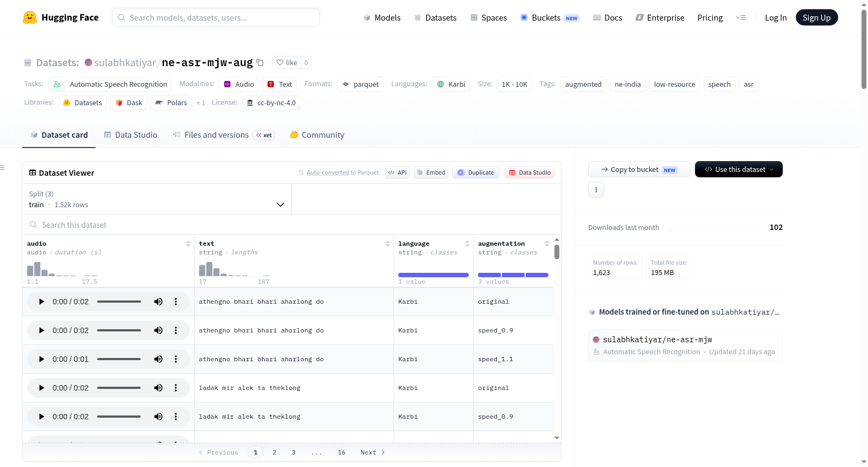Go to Models in the top navigation
Viewport: 868px width, 467px height.
tap(382, 17)
